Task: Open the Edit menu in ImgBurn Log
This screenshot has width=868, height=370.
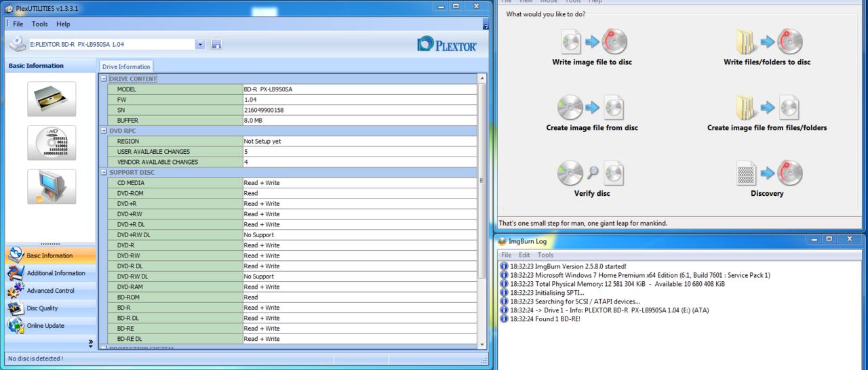Action: [x=524, y=255]
